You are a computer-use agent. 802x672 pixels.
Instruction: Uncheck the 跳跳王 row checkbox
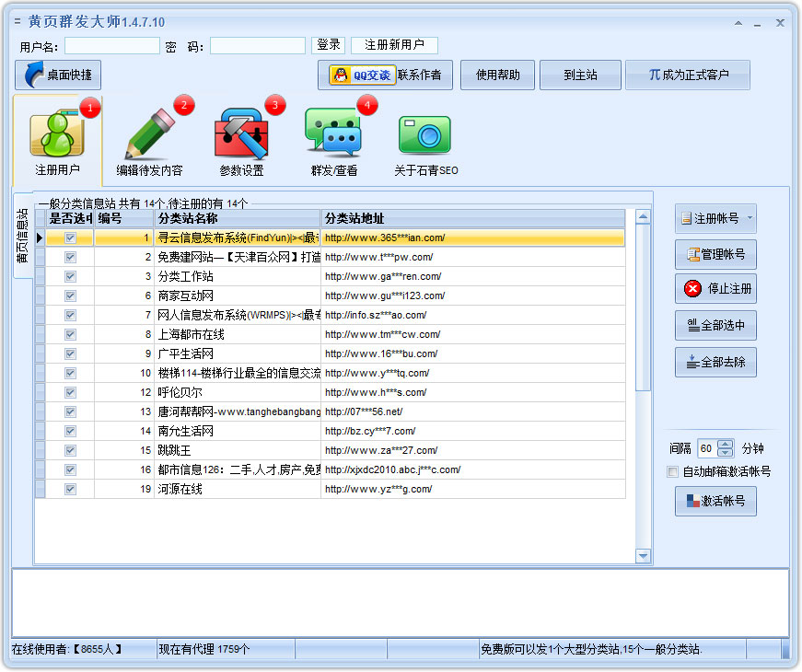click(x=70, y=450)
